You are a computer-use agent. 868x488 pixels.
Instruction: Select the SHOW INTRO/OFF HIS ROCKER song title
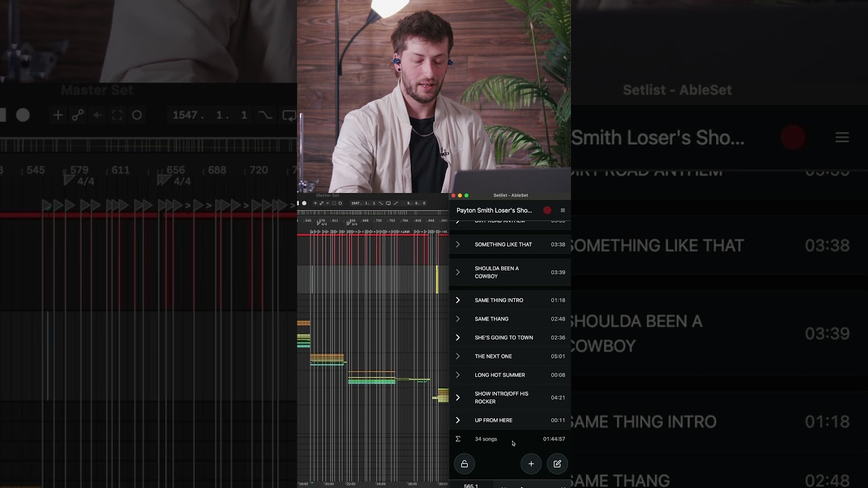tap(502, 398)
